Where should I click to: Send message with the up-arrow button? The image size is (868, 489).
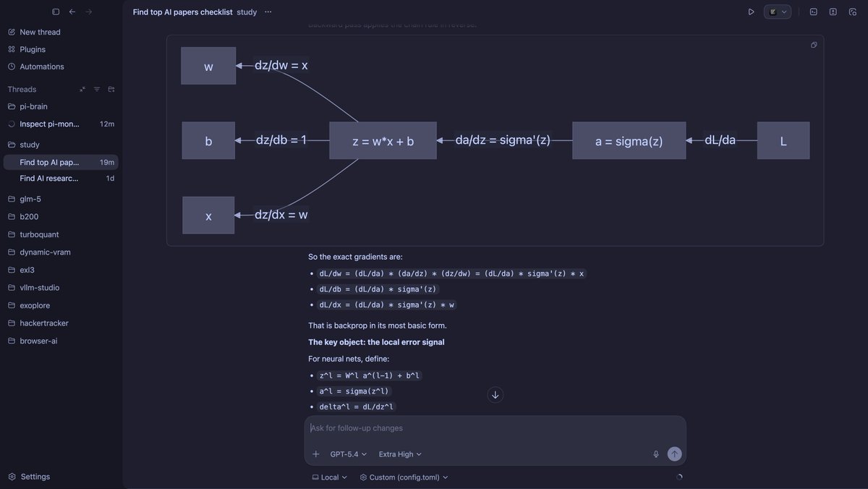674,454
